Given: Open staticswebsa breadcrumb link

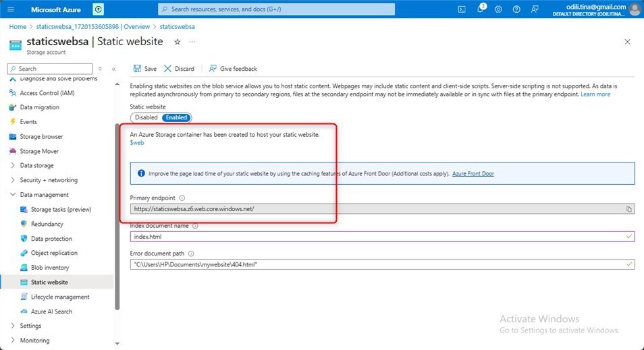Looking at the screenshot, I should tap(177, 27).
